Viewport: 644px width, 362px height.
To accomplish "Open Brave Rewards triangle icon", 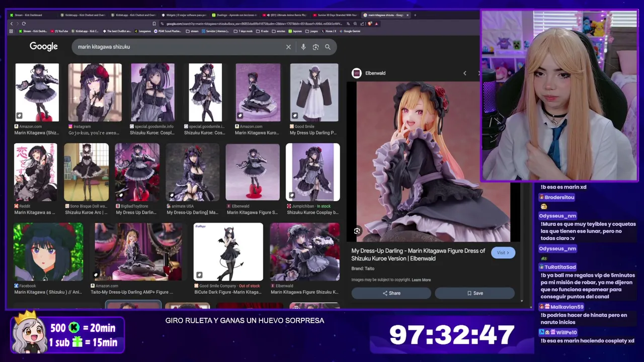I will coord(376,24).
